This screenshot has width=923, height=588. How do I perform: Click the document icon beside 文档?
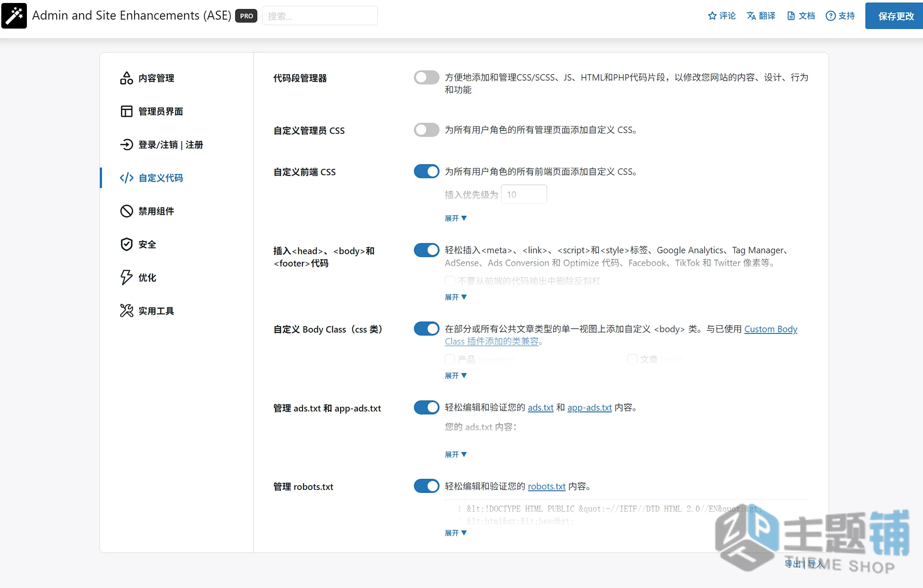coord(791,16)
